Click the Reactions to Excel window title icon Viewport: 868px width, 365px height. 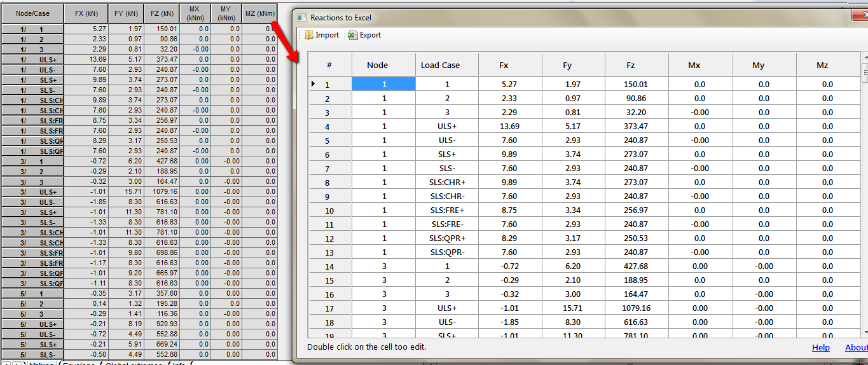(x=302, y=18)
